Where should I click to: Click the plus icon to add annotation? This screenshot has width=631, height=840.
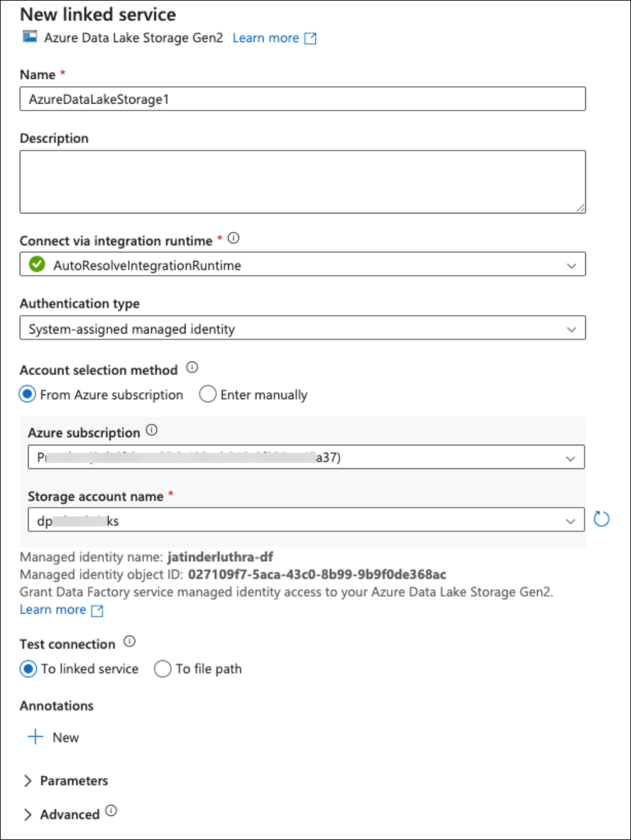click(x=36, y=737)
